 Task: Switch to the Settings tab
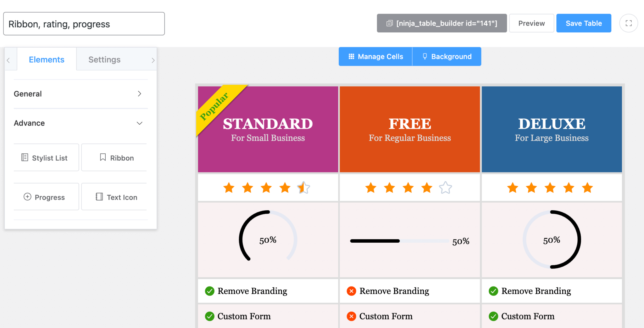point(104,59)
